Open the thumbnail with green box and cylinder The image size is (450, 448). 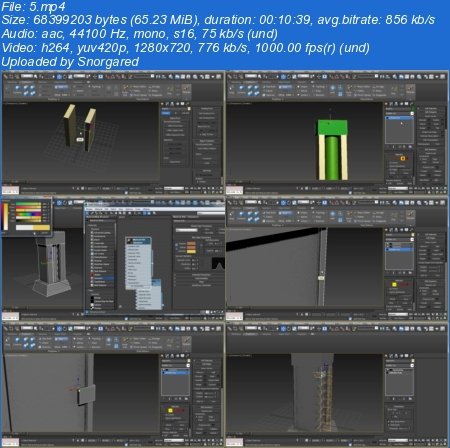click(337, 133)
